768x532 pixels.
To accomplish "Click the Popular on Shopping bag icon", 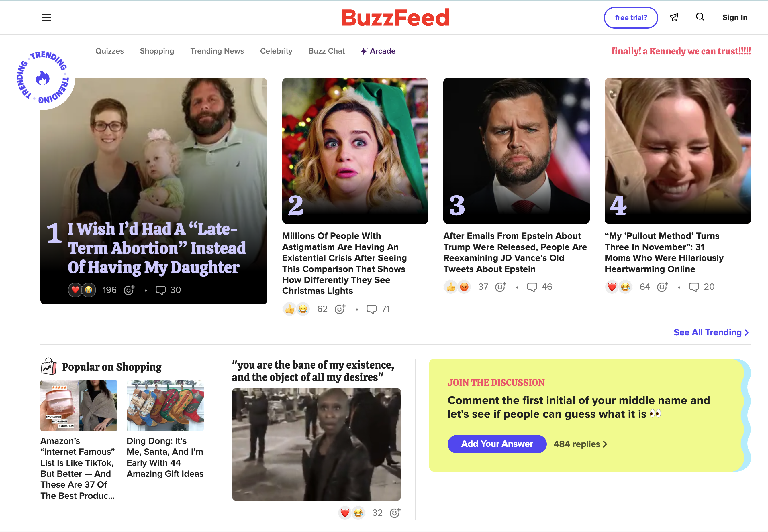I will point(49,366).
